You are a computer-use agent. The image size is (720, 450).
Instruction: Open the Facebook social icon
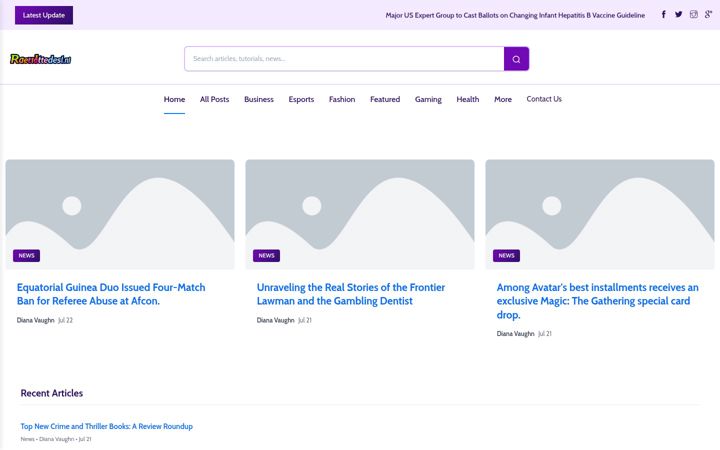pos(664,15)
